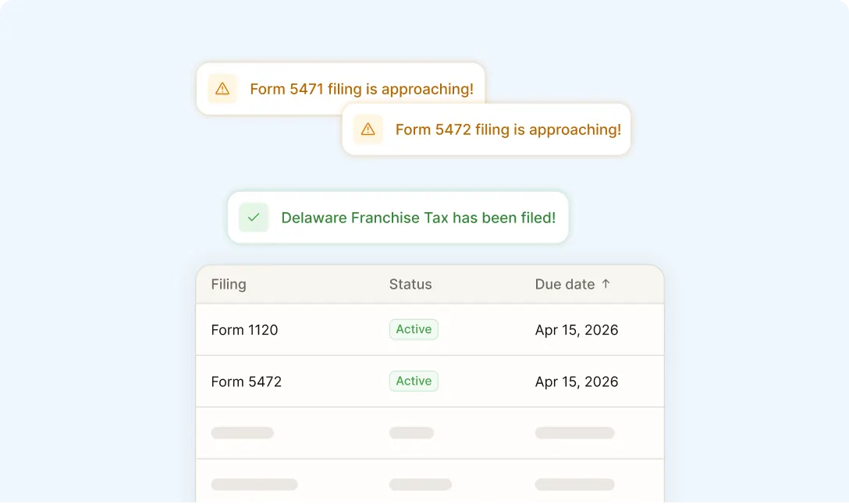The width and height of the screenshot is (849, 504).
Task: Toggle the Active status badge for Form 1120
Action: point(414,329)
